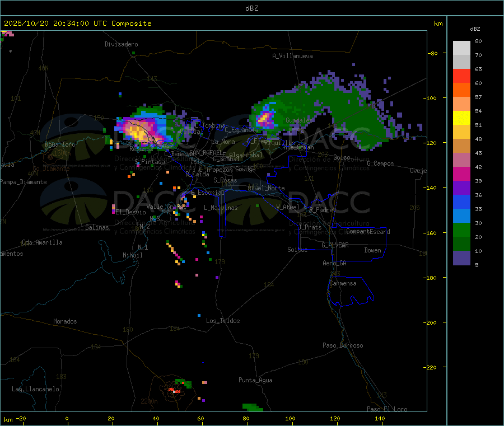Click the 0 km horizontal axis tick

click(67, 419)
